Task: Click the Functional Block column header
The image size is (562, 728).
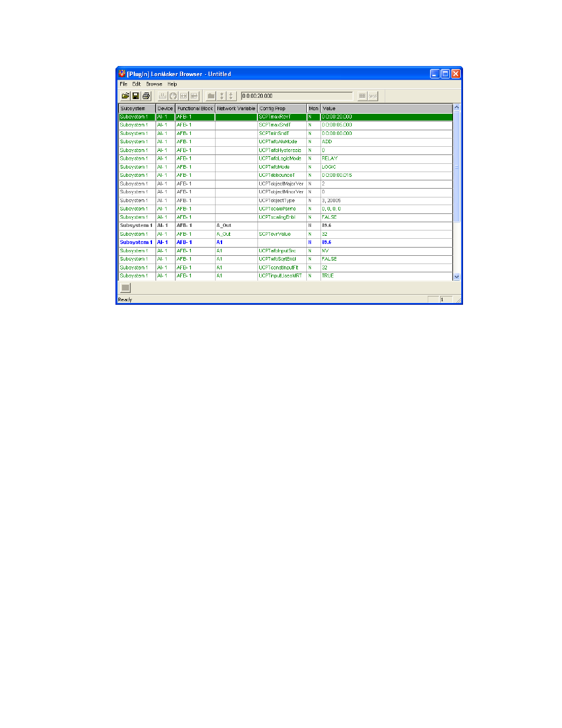Action: point(195,108)
